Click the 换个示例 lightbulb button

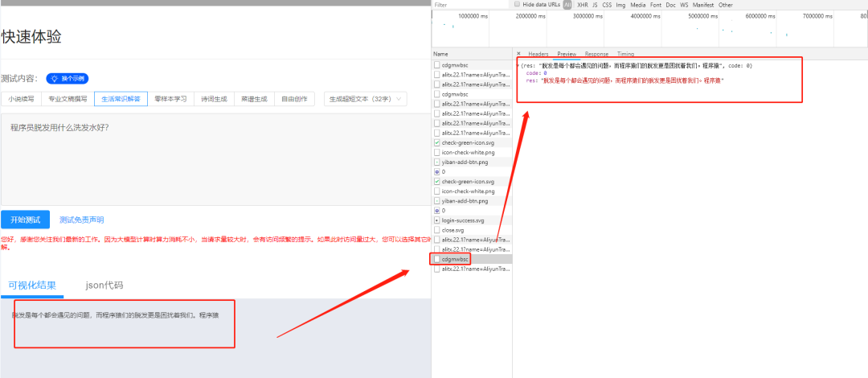(x=67, y=78)
